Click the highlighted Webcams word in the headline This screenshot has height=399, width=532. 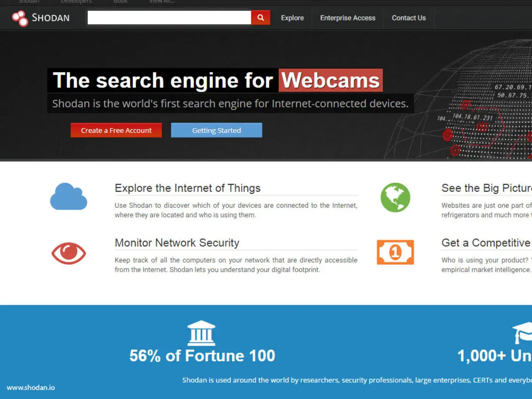click(331, 80)
